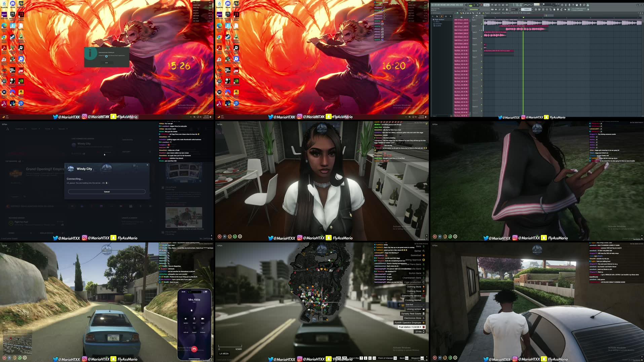Mute Track 6 in FL Studio playlist
Image resolution: width=644 pixels, height=362 pixels.
click(x=482, y=55)
